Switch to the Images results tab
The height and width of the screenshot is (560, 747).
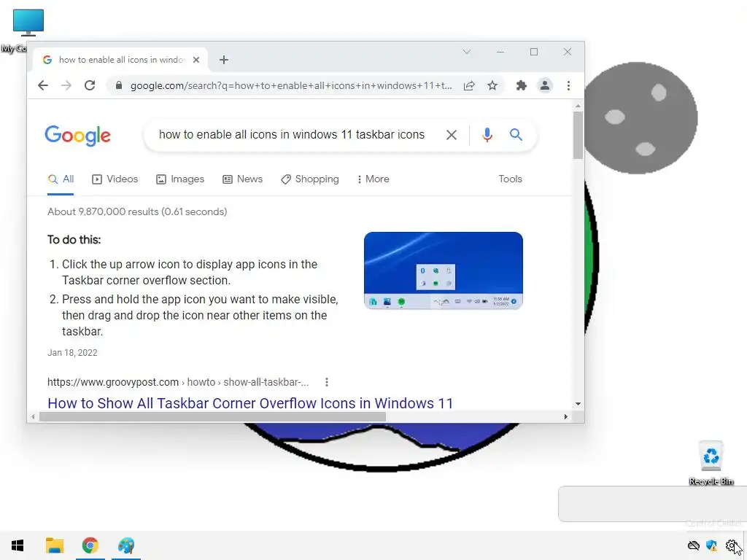pos(180,179)
